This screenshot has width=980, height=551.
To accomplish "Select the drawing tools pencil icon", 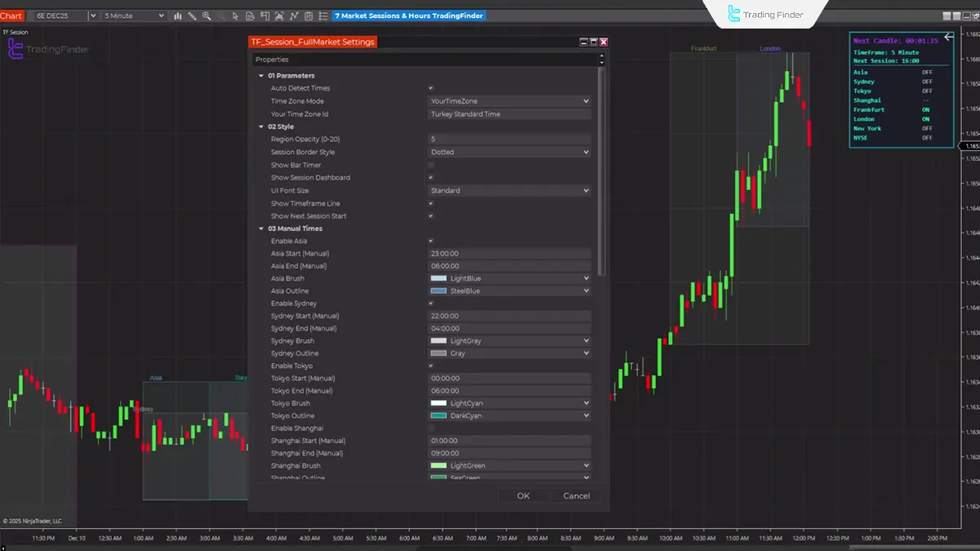I will pos(192,16).
